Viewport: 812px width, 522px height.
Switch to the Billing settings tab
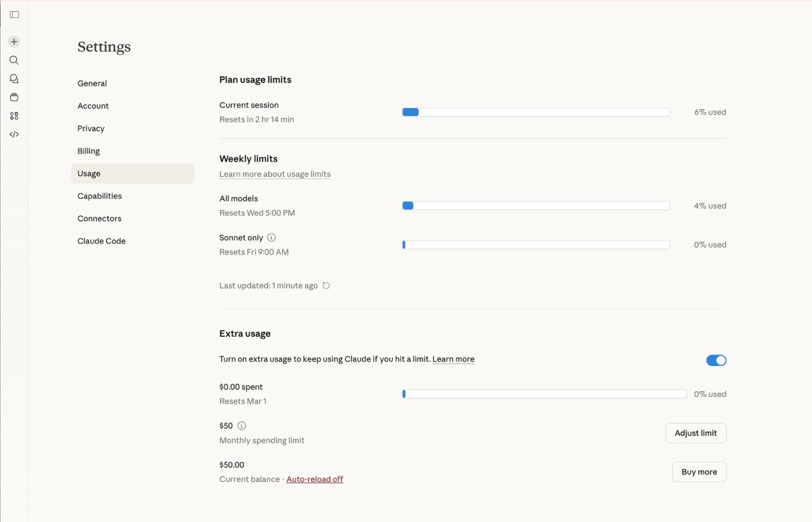89,151
